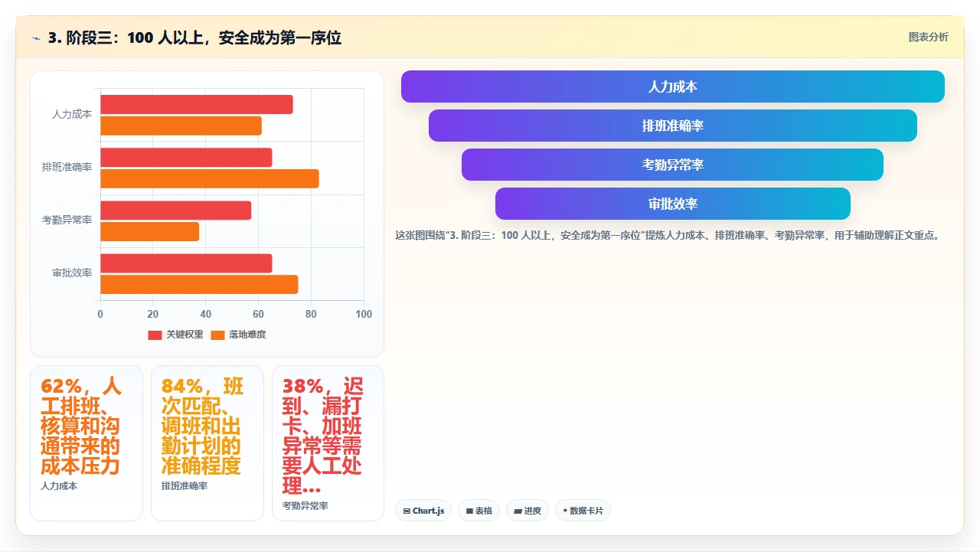Click the red 考勤异常率 关键权重 bar
The image size is (980, 552).
[175, 211]
